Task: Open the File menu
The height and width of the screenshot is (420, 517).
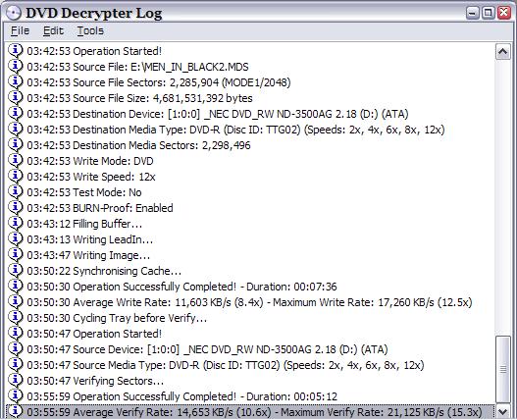Action: [20, 30]
